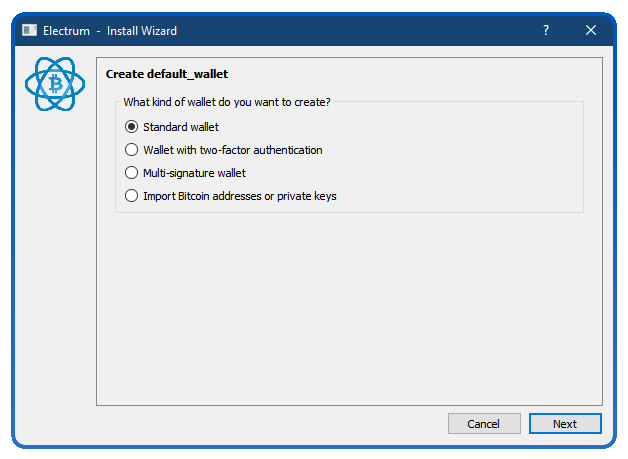Proceed with the Next button

pos(565,424)
